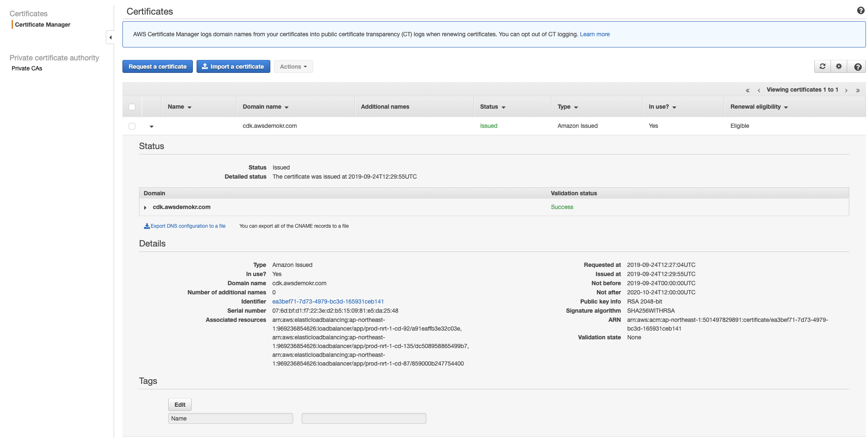This screenshot has width=868, height=438.
Task: Click help icon beside settings gear
Action: [x=858, y=67]
